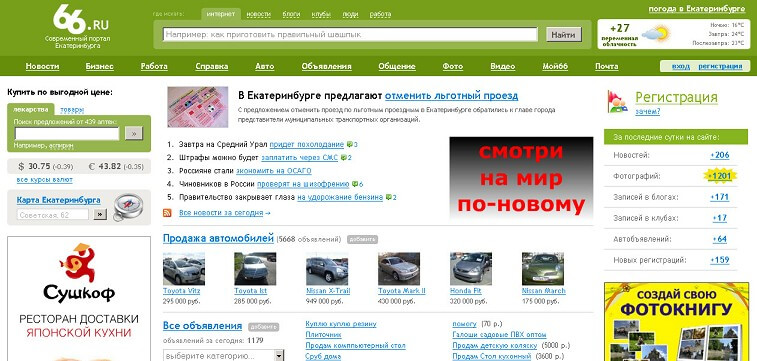The height and width of the screenshot is (361, 757).
Task: Click добавить button next to Продажа автомобилей
Action: (362, 239)
